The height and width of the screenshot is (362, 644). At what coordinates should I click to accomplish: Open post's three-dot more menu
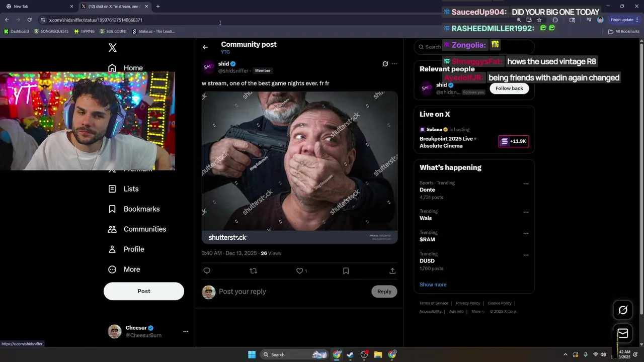click(394, 64)
